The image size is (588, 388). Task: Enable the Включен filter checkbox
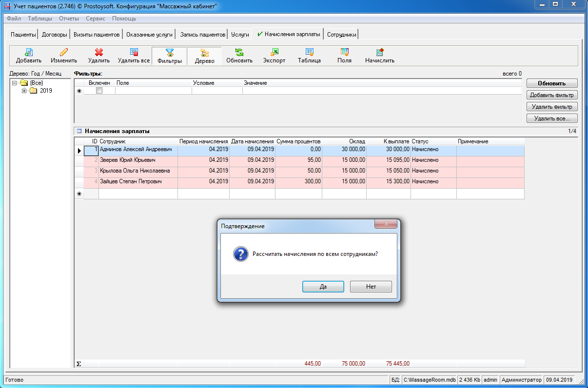(99, 91)
